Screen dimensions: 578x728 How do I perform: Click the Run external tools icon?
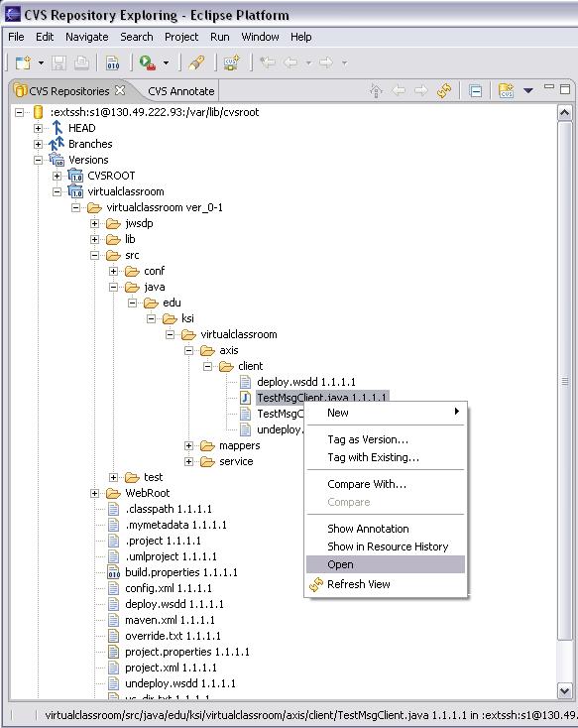[x=147, y=62]
